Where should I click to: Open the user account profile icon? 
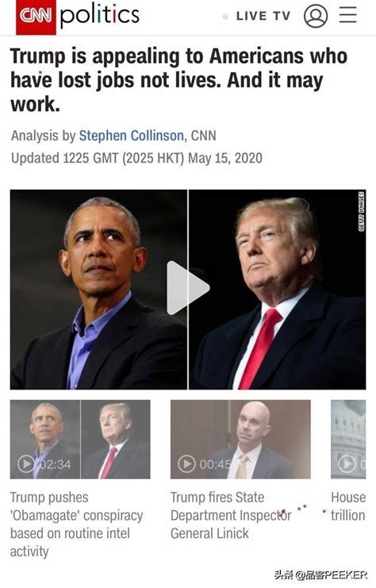coord(316,16)
